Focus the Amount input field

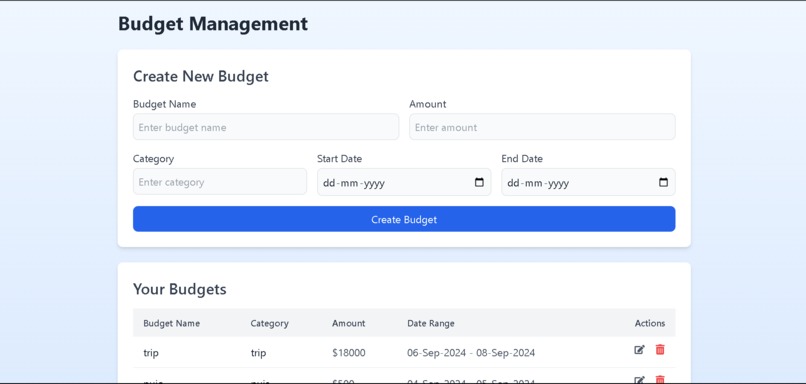542,127
